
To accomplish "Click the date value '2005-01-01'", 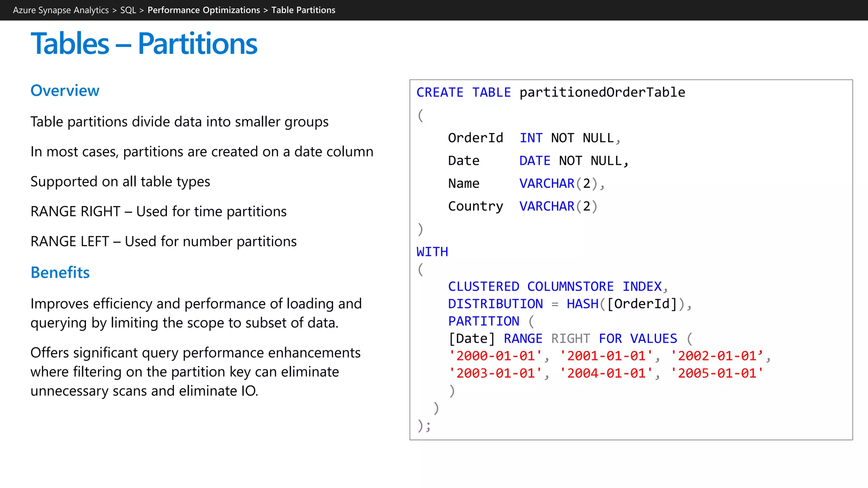I will coord(717,374).
